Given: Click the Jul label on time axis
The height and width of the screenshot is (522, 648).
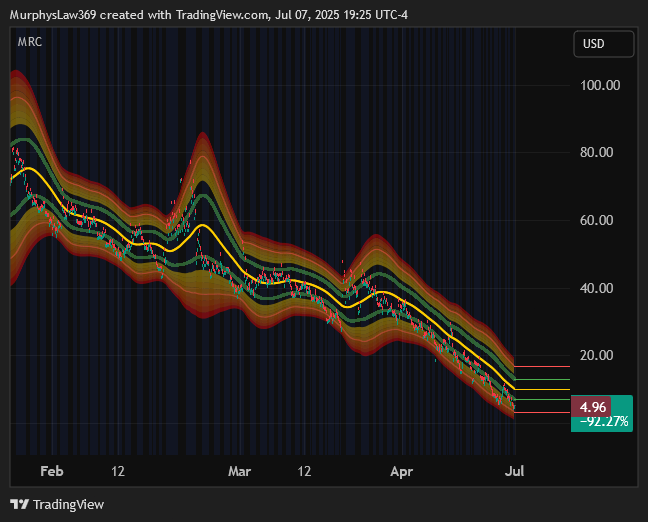Looking at the screenshot, I should tap(515, 471).
